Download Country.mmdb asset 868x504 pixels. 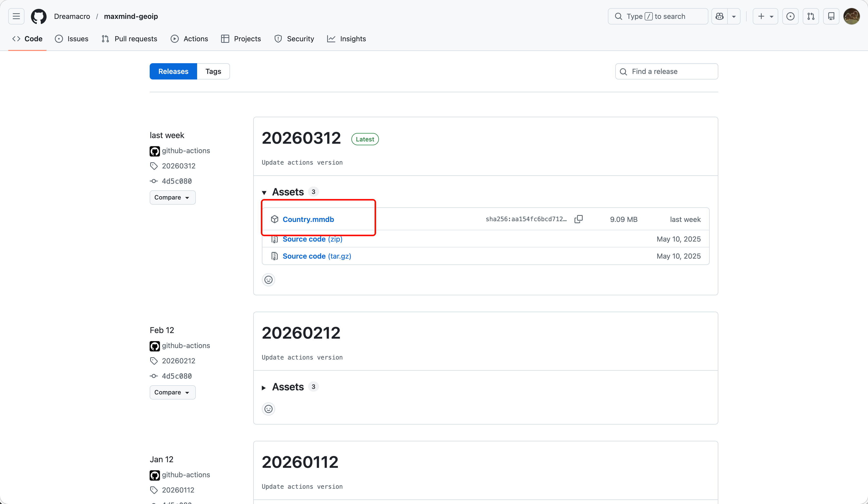tap(308, 219)
